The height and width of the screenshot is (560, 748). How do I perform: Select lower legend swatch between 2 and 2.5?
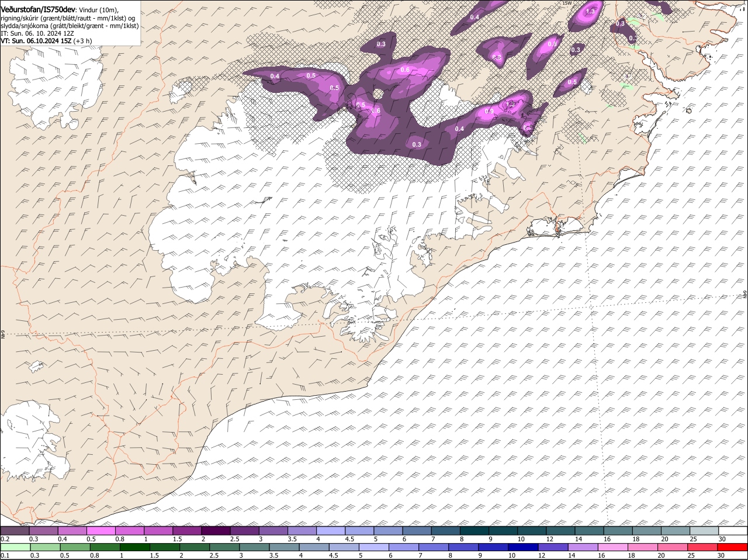coord(195,548)
